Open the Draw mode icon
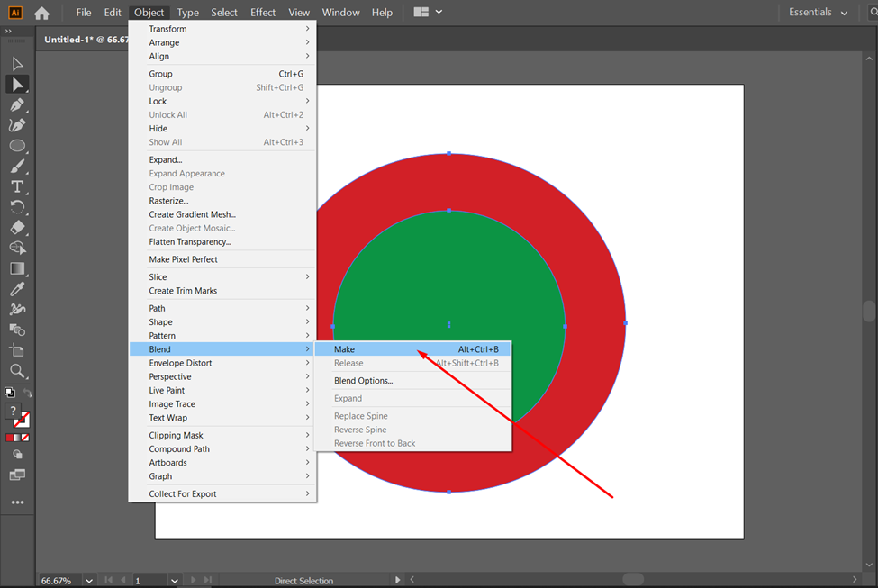This screenshot has width=878, height=588. 17,455
